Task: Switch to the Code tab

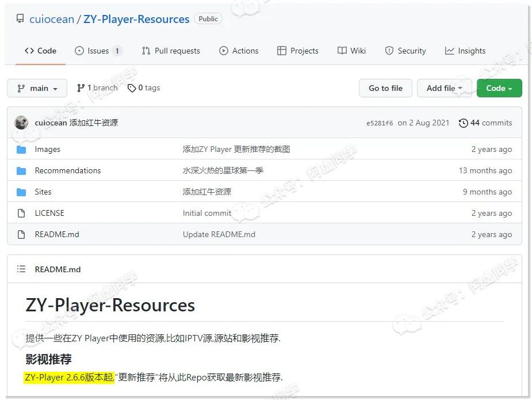Action: [40, 51]
